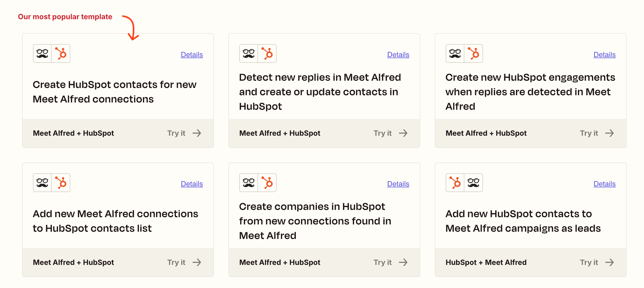644x288 pixels.
Task: Click Meet Alfred icon on the 'Create companies in HubSpot' card
Action: click(249, 183)
